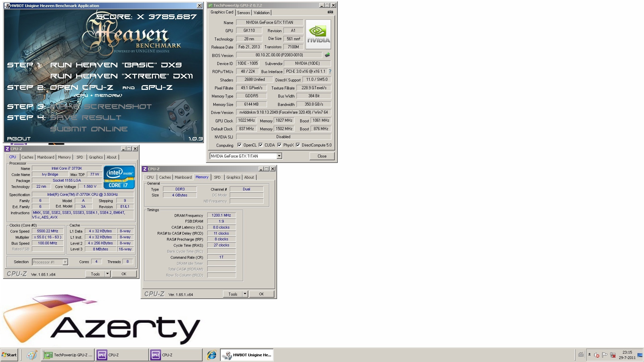Screen dimensions: 644x362
Task: Open Caches tab in left CPU-Z window
Action: click(28, 157)
